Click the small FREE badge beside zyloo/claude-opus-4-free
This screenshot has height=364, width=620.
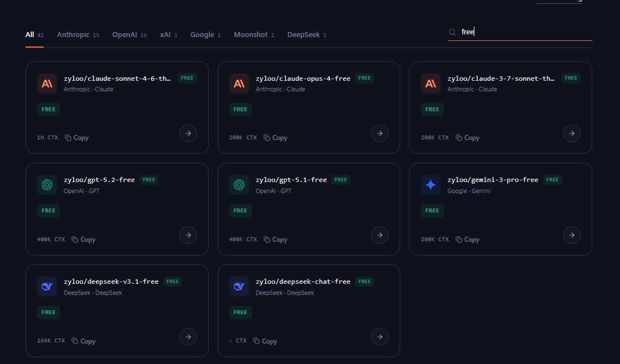point(365,78)
